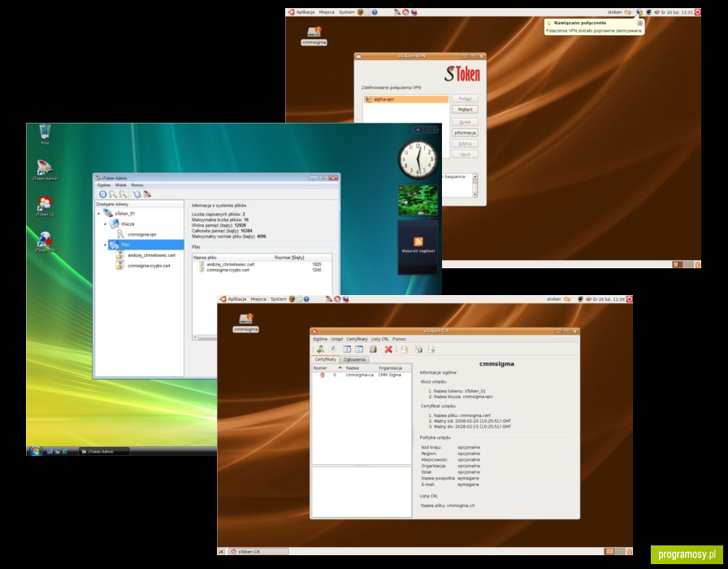Open the Widok menu in sToken Admin
The width and height of the screenshot is (728, 569).
coord(121,185)
